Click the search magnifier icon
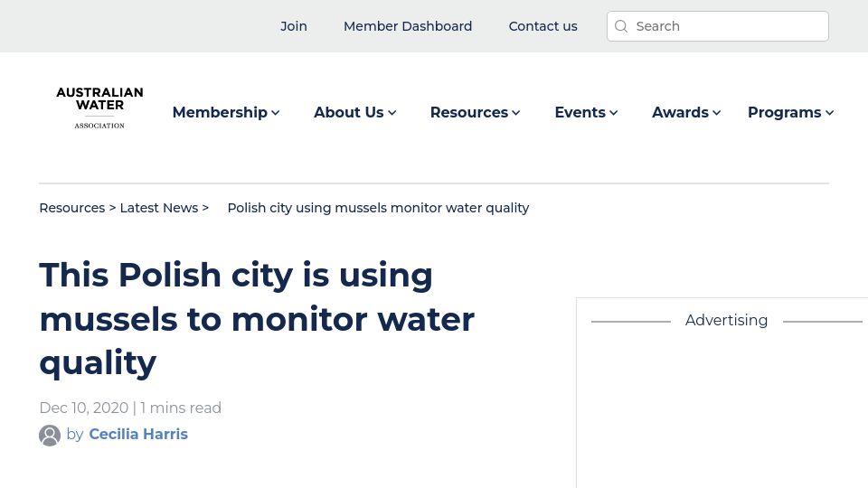 tap(621, 26)
